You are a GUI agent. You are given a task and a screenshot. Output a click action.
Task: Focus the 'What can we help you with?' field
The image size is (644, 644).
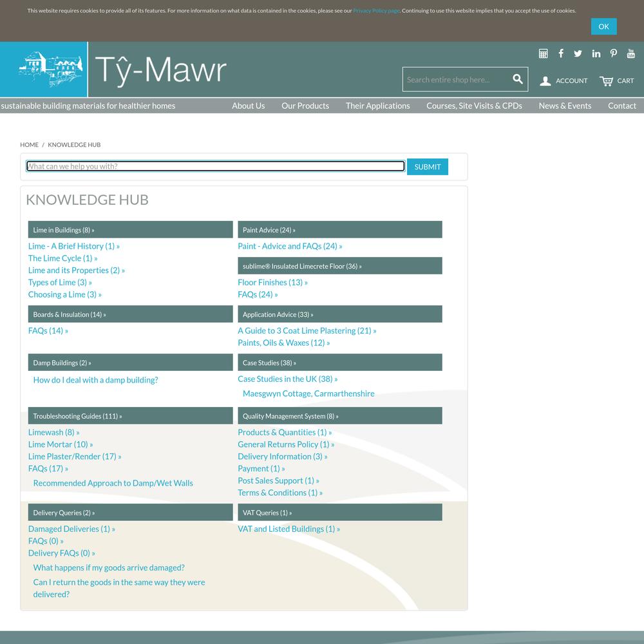216,166
